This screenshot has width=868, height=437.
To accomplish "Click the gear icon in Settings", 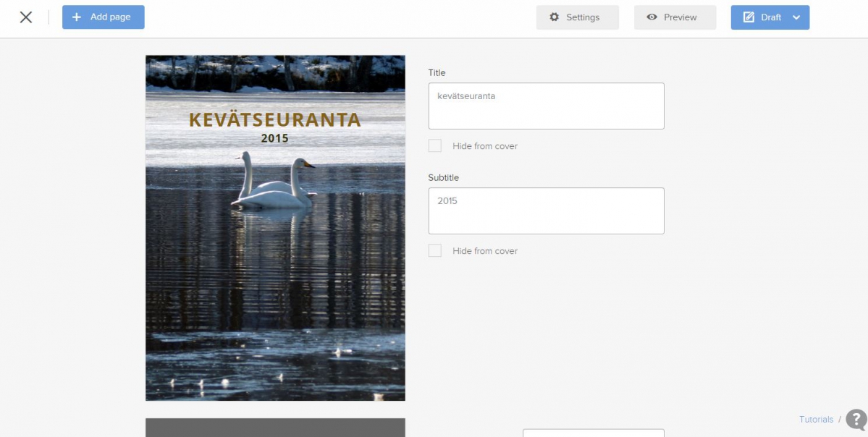I will click(x=555, y=17).
